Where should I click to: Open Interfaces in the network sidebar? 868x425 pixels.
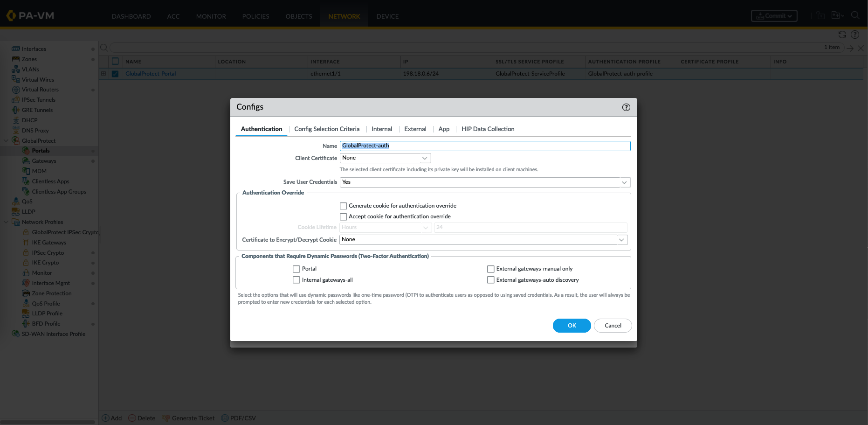point(34,49)
